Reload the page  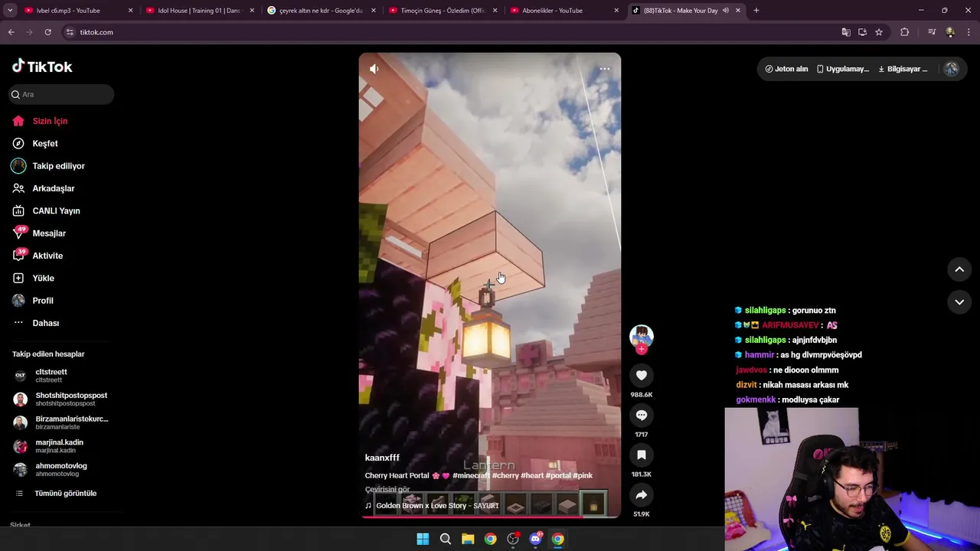click(47, 32)
